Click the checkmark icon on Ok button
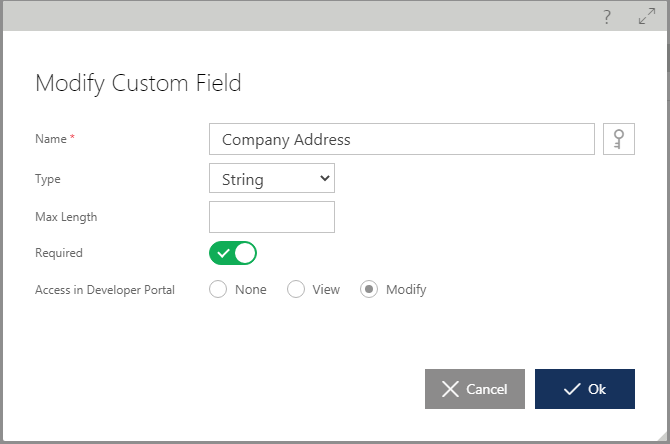Image resolution: width=670 pixels, height=444 pixels. click(572, 389)
